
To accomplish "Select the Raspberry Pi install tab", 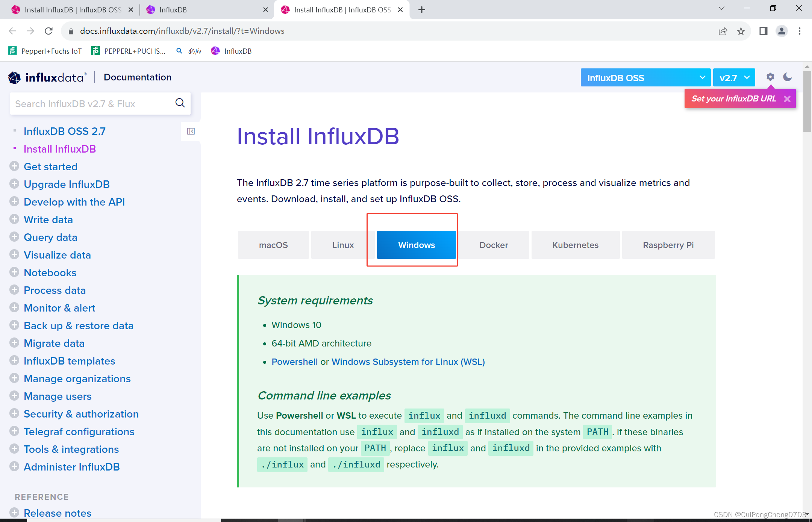I will pos(668,245).
